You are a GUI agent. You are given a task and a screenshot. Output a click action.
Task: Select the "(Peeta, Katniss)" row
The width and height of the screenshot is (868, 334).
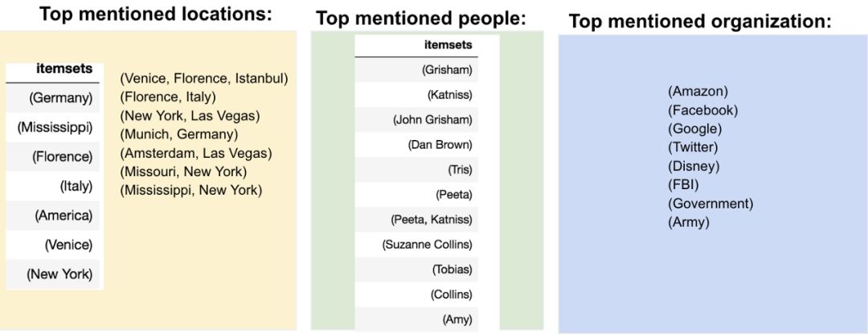[x=432, y=220]
